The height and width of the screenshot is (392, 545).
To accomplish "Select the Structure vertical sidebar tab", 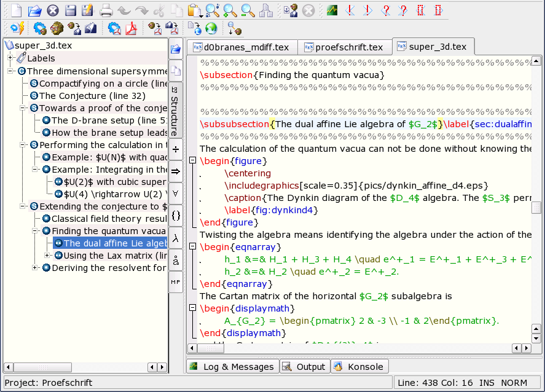I will point(175,110).
